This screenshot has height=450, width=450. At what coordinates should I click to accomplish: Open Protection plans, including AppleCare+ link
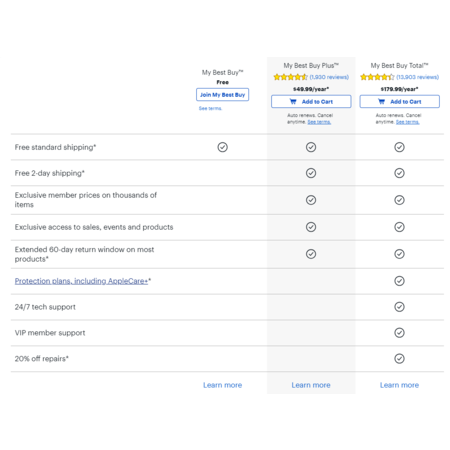click(81, 281)
